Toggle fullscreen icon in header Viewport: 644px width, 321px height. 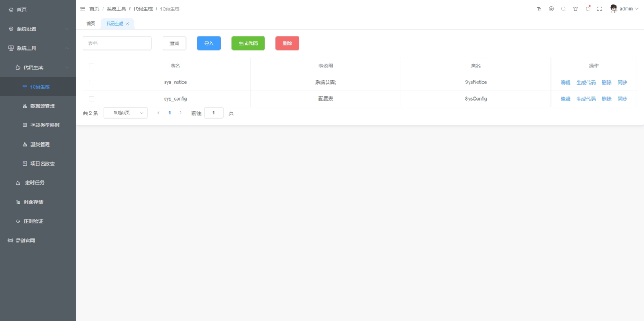600,8
